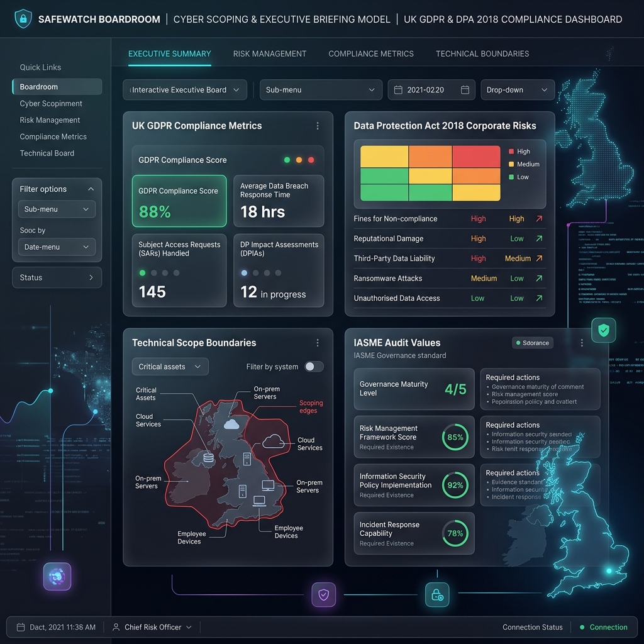Click the calendar icon right of 2021-02.20
Viewport: 644px width, 644px height.
tap(465, 90)
